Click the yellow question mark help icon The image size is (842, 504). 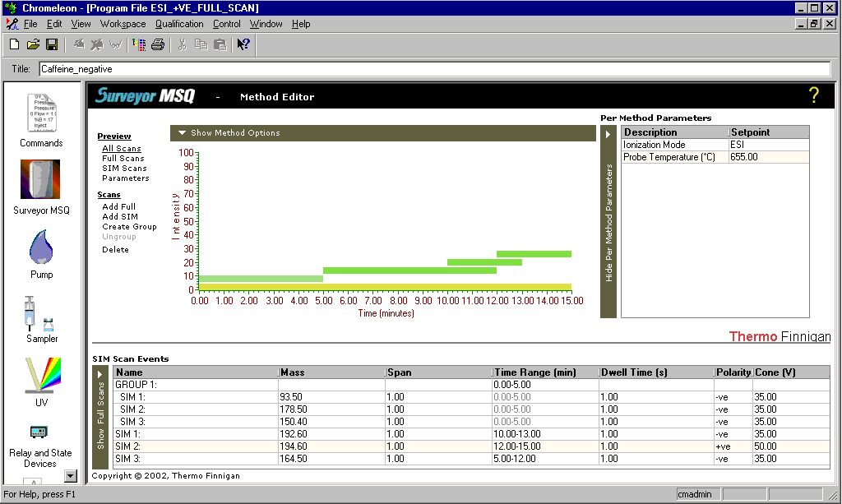(813, 95)
